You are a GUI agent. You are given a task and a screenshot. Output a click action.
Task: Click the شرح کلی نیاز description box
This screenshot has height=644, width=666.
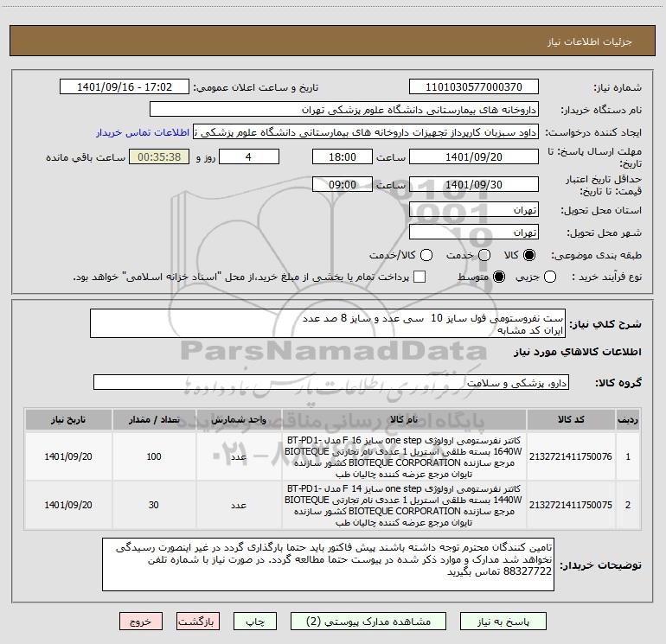pos(328,323)
